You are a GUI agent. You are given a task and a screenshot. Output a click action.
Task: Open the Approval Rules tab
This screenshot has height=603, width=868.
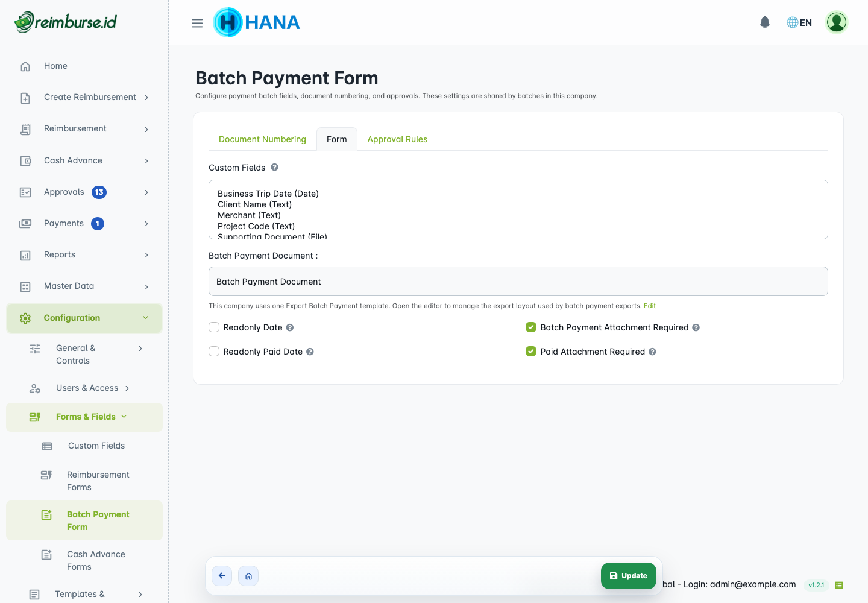click(x=397, y=139)
